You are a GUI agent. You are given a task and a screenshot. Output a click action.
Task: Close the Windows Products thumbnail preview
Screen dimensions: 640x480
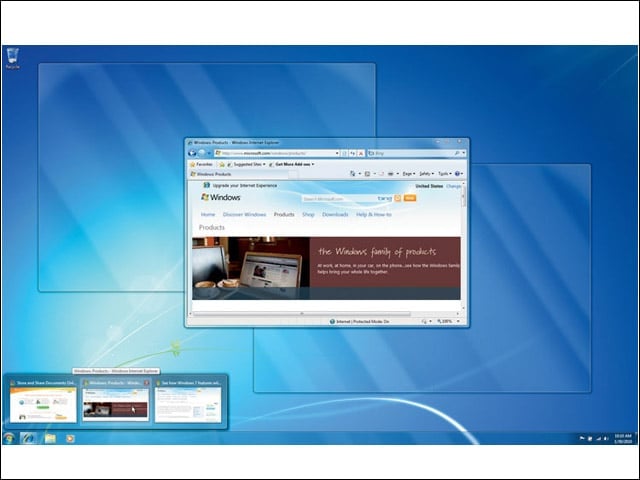(x=147, y=383)
